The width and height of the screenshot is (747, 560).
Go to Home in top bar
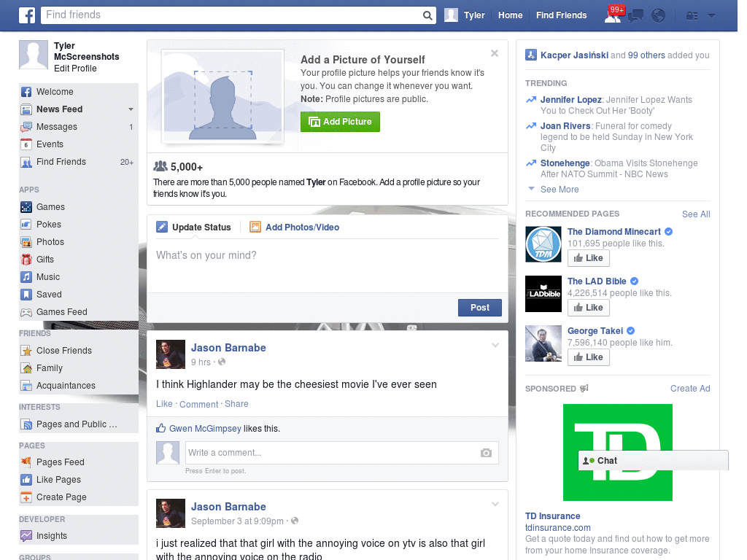pos(510,15)
